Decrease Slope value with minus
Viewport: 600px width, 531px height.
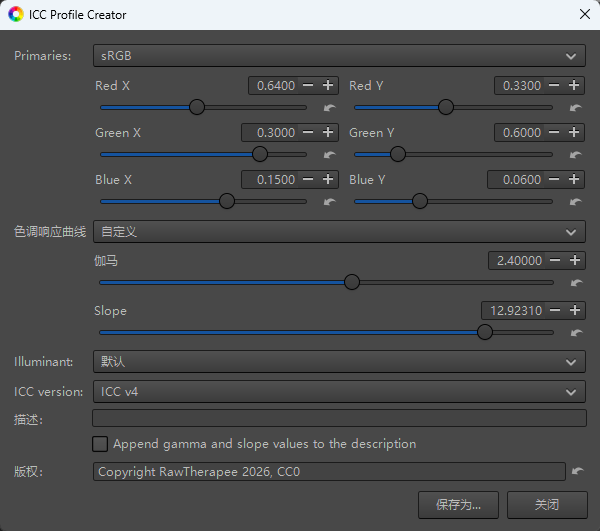[555, 310]
